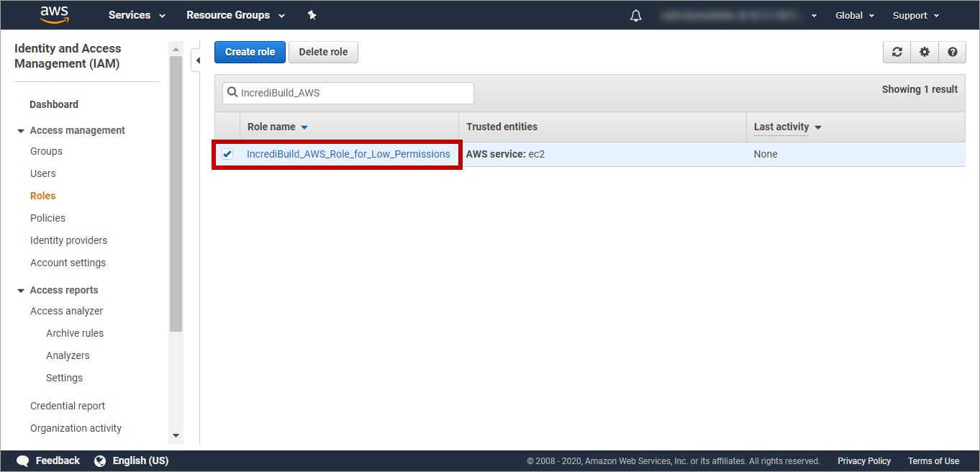980x472 pixels.
Task: Open the Support dropdown menu
Action: click(x=916, y=15)
